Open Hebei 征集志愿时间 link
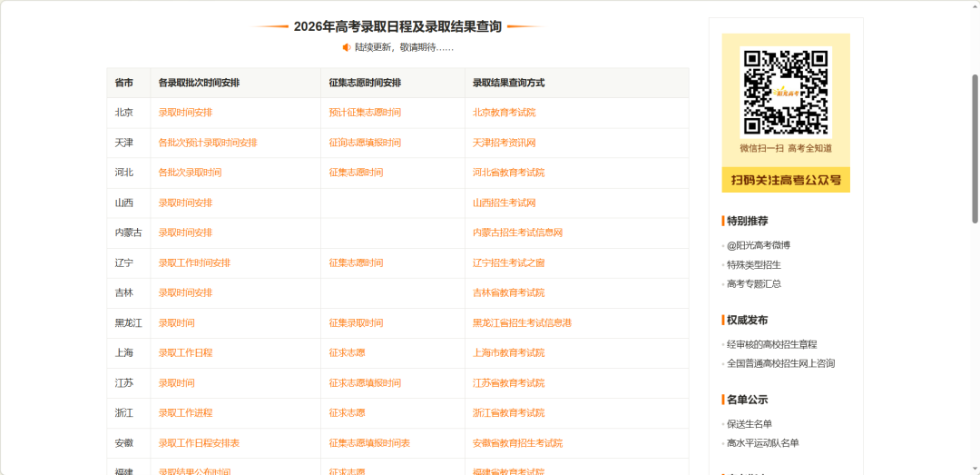 (x=357, y=173)
